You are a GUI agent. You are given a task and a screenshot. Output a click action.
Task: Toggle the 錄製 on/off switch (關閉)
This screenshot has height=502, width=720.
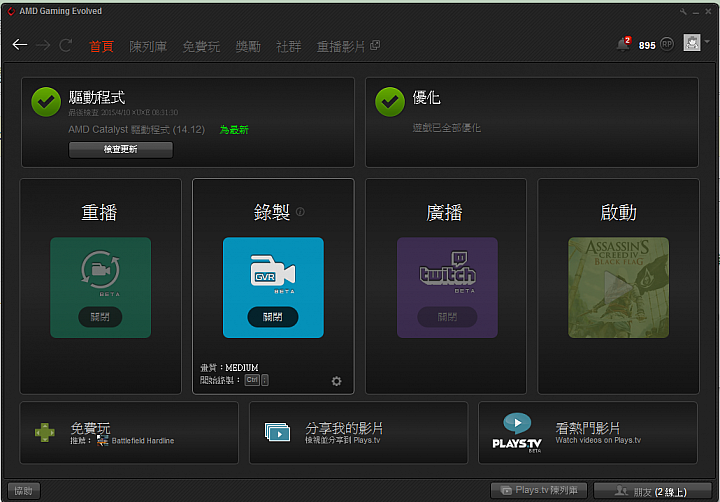[x=273, y=317]
